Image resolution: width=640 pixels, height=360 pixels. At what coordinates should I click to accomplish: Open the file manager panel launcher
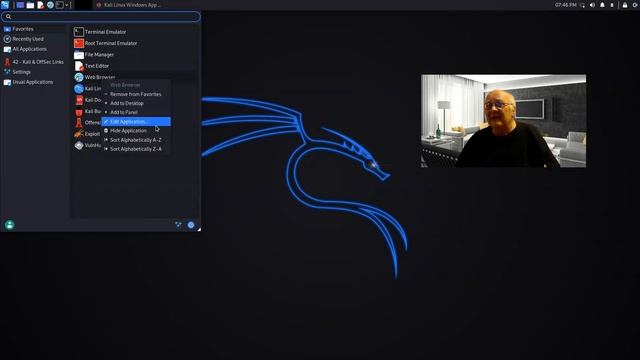[x=30, y=5]
